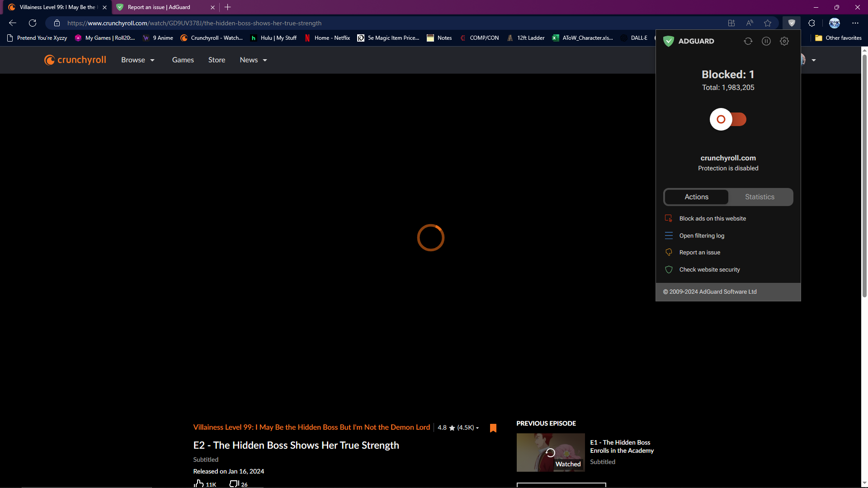This screenshot has width=868, height=488.
Task: Open the Villainess Level 99 series title link
Action: point(311,427)
